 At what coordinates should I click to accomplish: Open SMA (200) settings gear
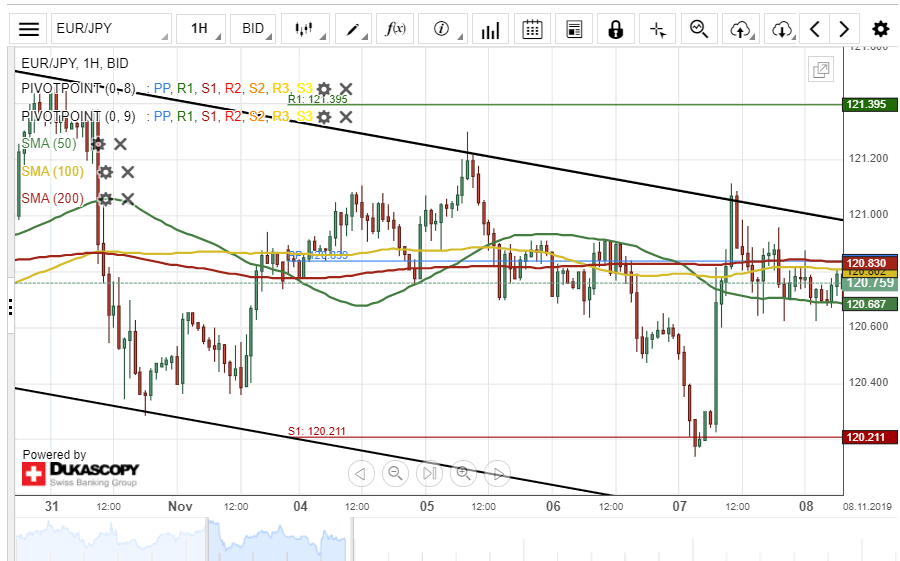(105, 199)
